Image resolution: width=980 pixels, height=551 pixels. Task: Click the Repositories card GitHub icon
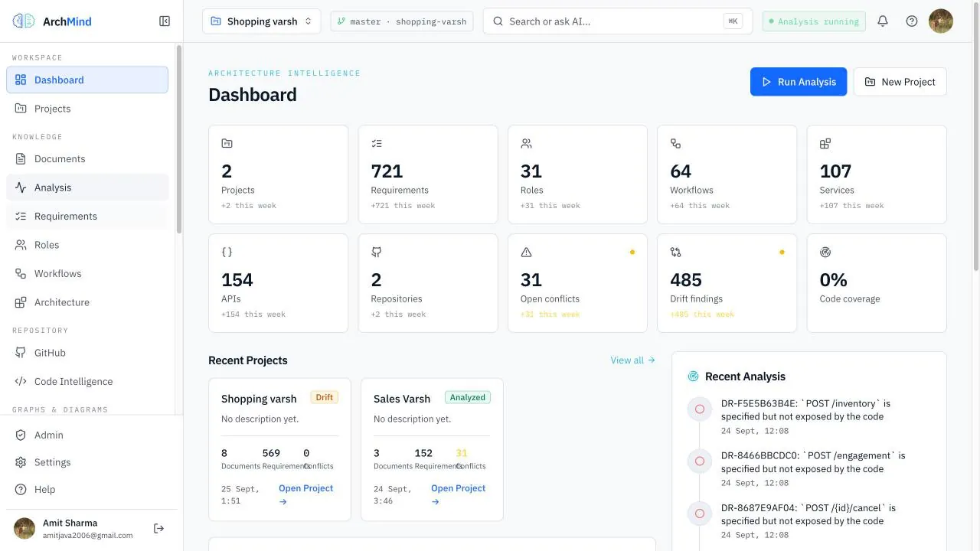(x=377, y=252)
